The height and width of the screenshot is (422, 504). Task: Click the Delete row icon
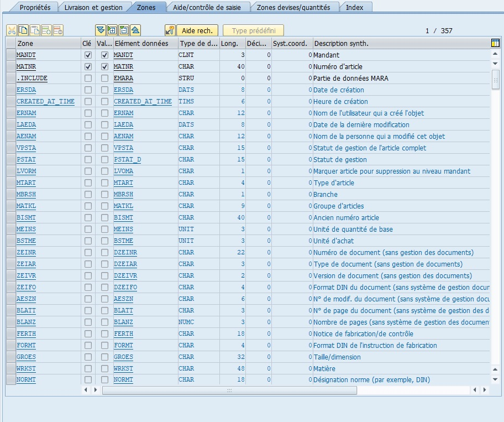58,31
